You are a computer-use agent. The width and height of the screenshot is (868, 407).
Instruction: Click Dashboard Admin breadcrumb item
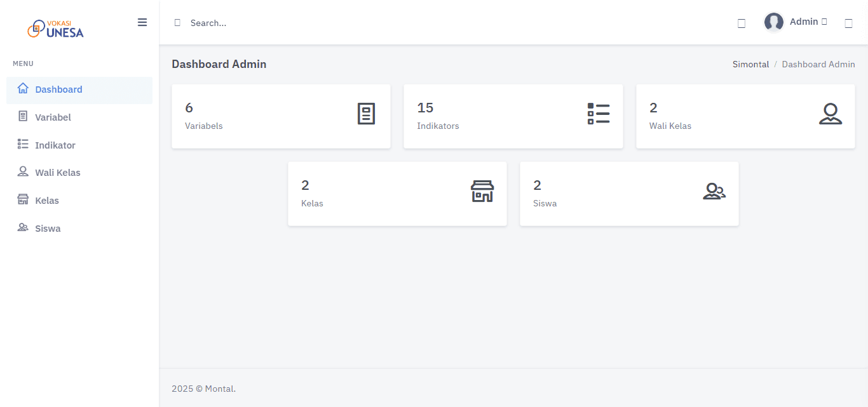coord(818,64)
